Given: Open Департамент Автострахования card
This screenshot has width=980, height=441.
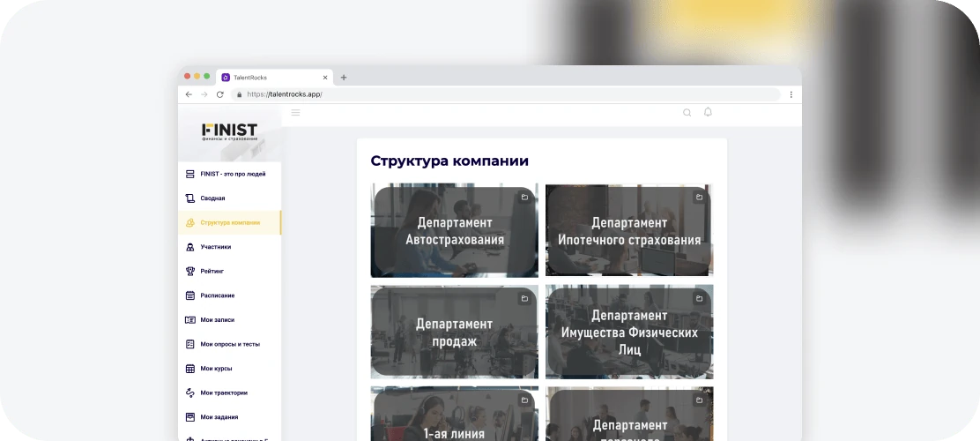Looking at the screenshot, I should pos(455,230).
